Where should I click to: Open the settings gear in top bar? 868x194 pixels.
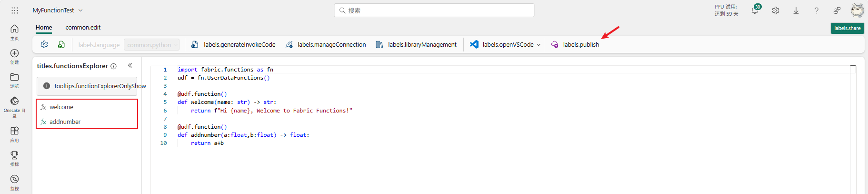776,10
